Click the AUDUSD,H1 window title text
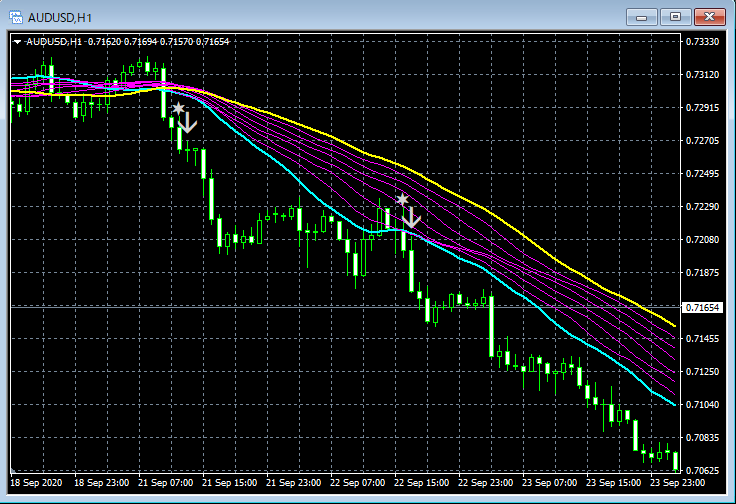 click(60, 18)
